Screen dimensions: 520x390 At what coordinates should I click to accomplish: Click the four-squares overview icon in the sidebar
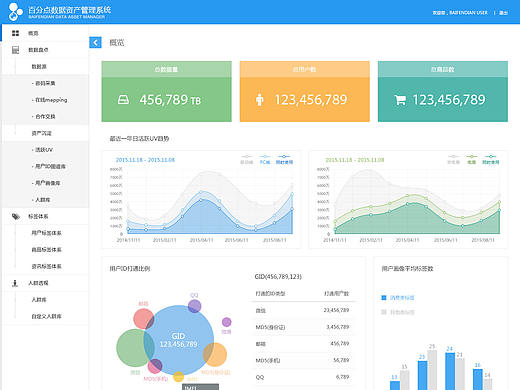(x=15, y=33)
